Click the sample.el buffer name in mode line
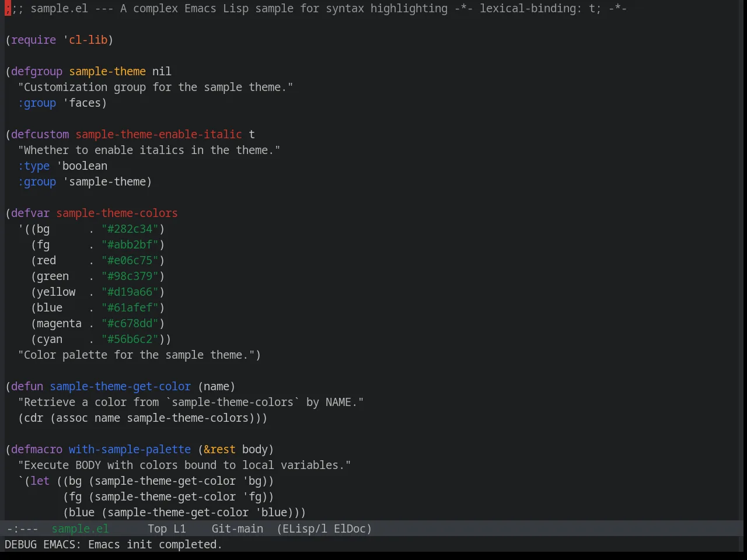Viewport: 747px width, 560px height. tap(80, 528)
